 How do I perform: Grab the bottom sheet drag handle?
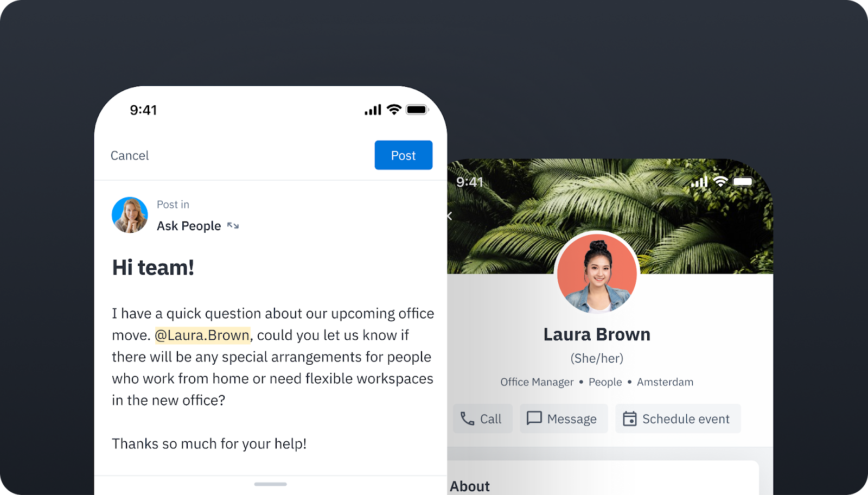[x=270, y=484]
